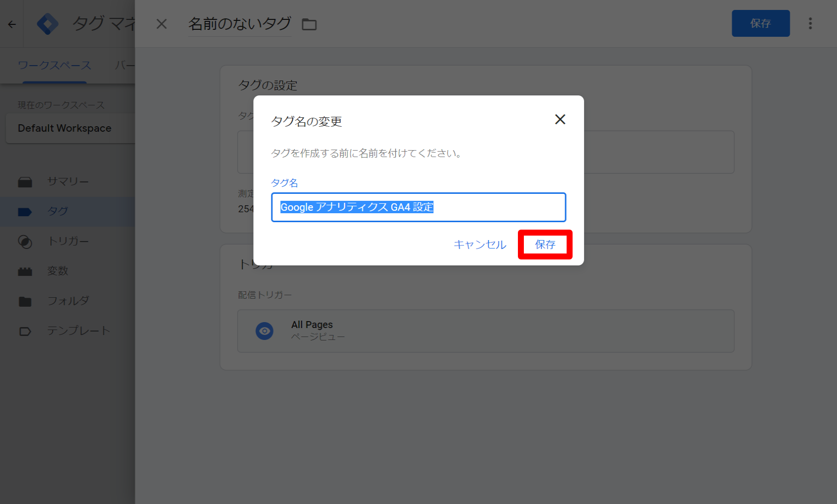837x504 pixels.
Task: Click the 現在のワークスペース label
Action: click(61, 105)
